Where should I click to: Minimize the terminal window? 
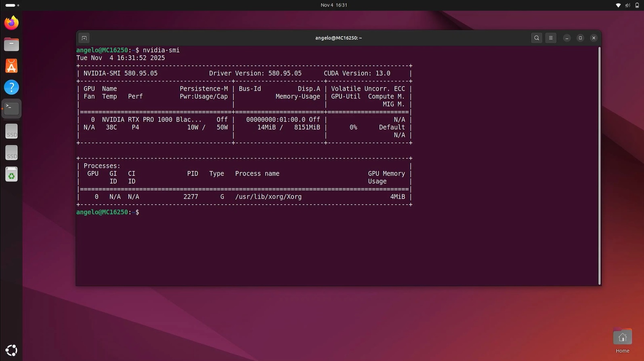coord(567,38)
